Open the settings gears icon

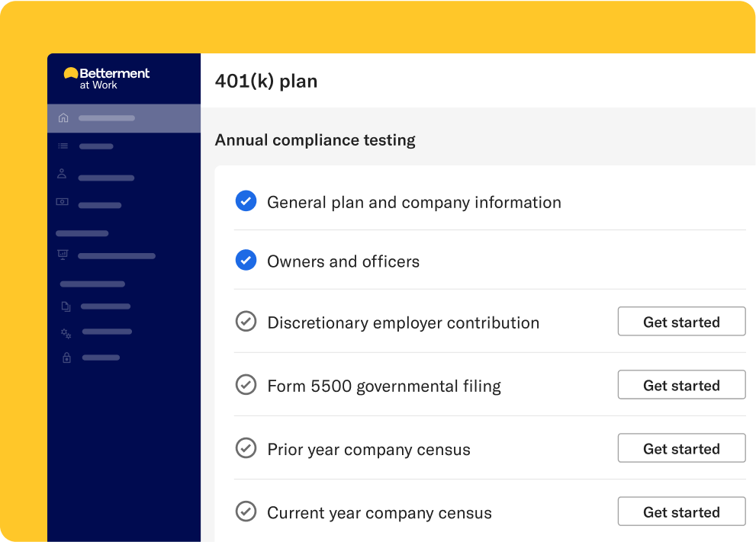[66, 333]
